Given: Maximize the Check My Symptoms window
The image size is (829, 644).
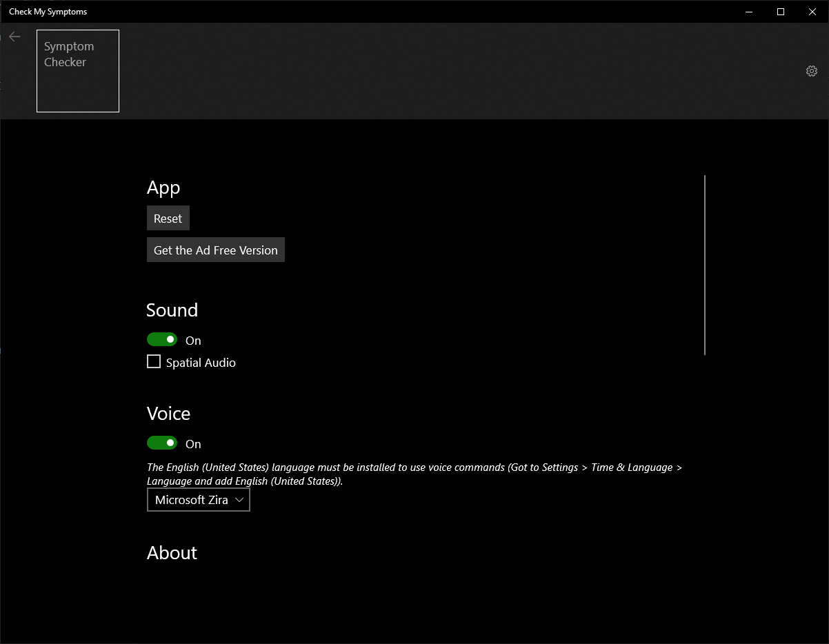Looking at the screenshot, I should click(781, 12).
